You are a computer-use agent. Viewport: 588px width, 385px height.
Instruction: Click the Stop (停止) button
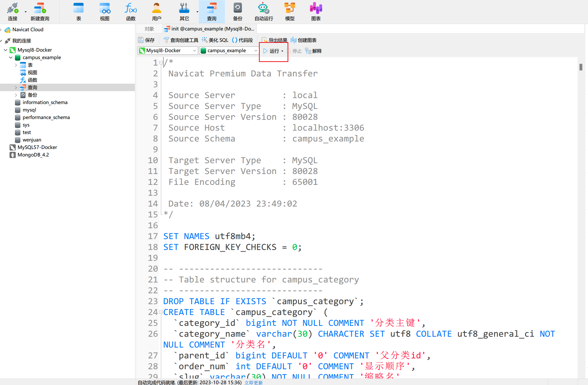point(294,51)
